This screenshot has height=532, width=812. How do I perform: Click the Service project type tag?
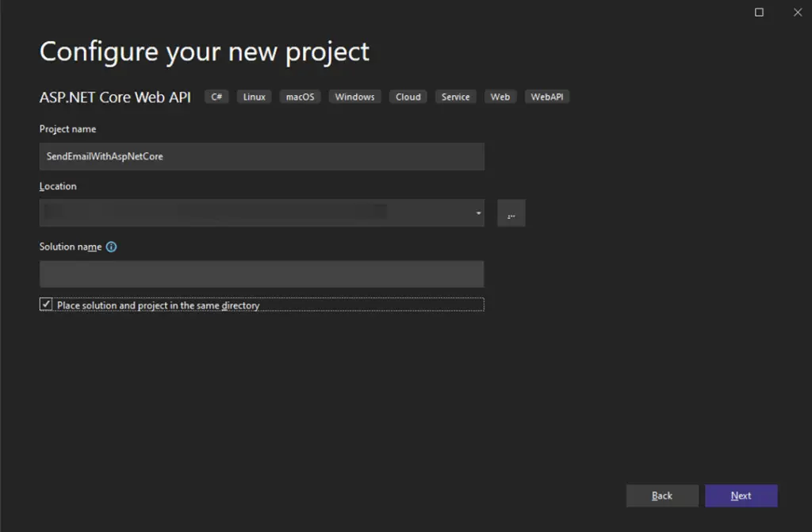pyautogui.click(x=456, y=97)
